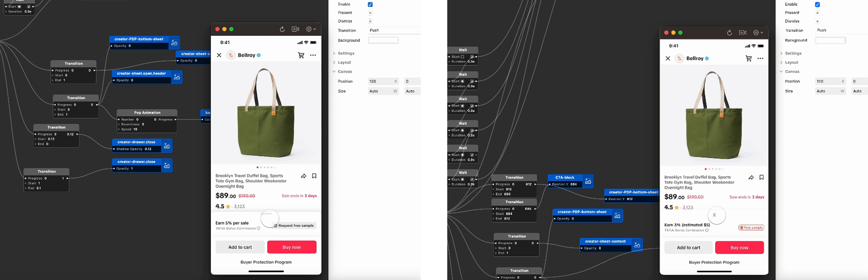Select the Pop Animation patch title

point(147,113)
